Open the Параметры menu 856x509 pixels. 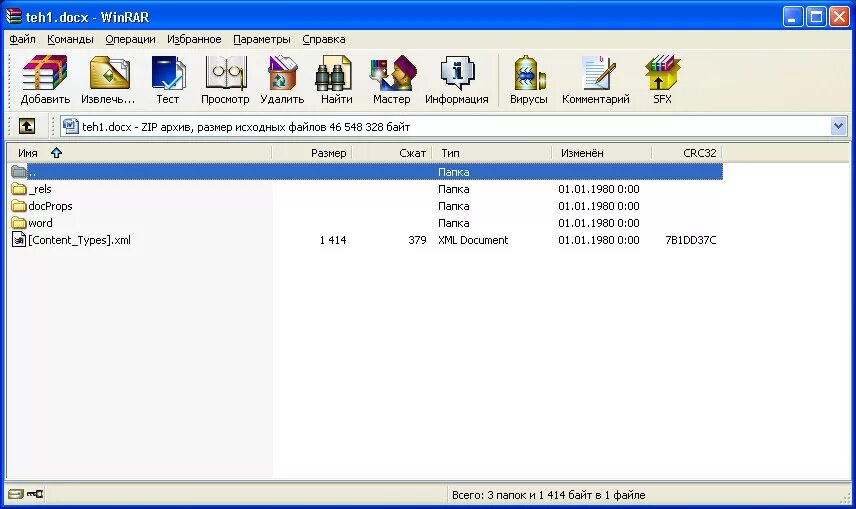coord(261,39)
